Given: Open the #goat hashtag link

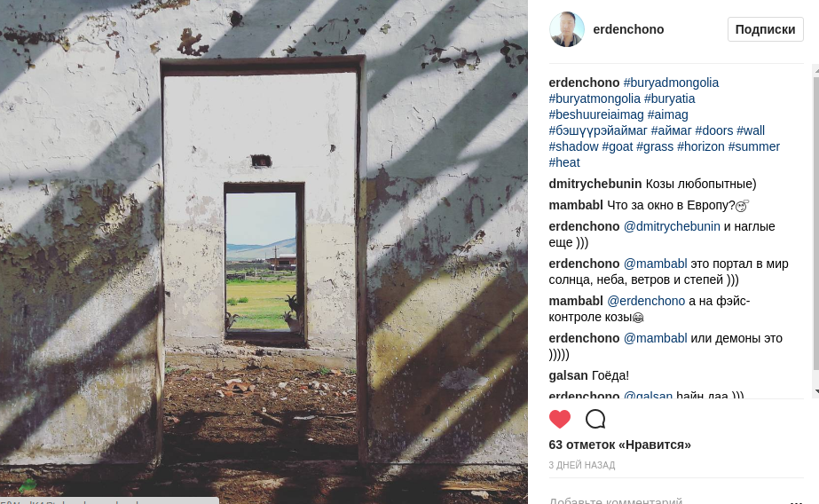Looking at the screenshot, I should point(617,146).
